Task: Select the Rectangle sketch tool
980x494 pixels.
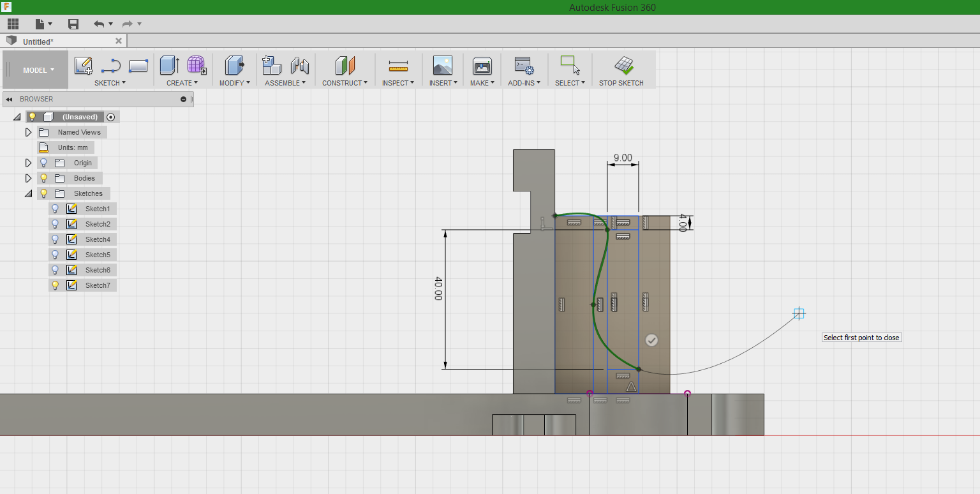Action: coord(138,65)
